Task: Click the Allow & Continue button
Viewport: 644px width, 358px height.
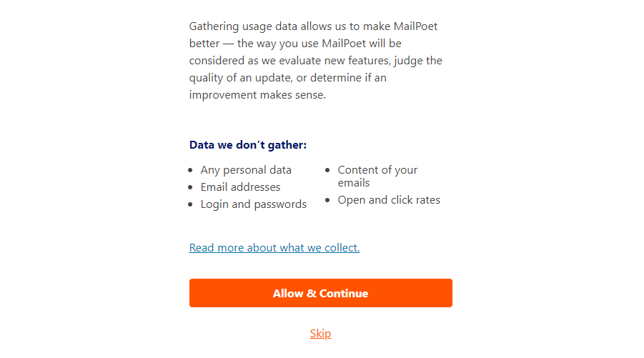Action: tap(320, 293)
